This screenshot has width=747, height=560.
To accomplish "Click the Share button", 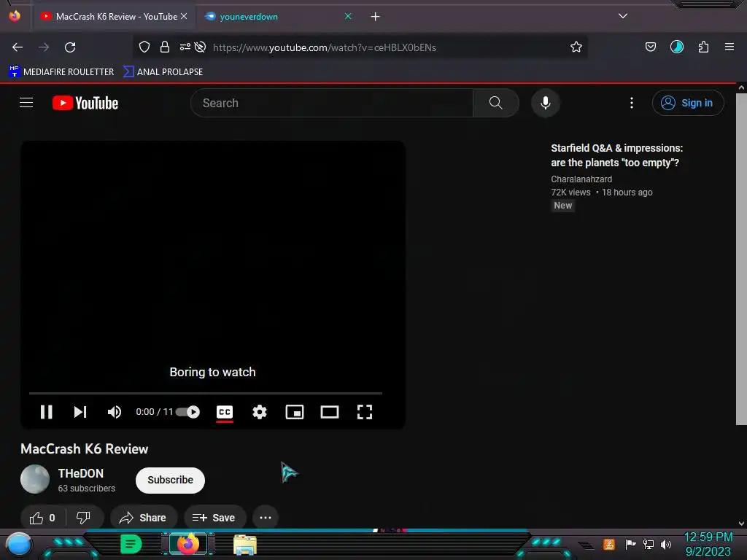I will pyautogui.click(x=144, y=518).
